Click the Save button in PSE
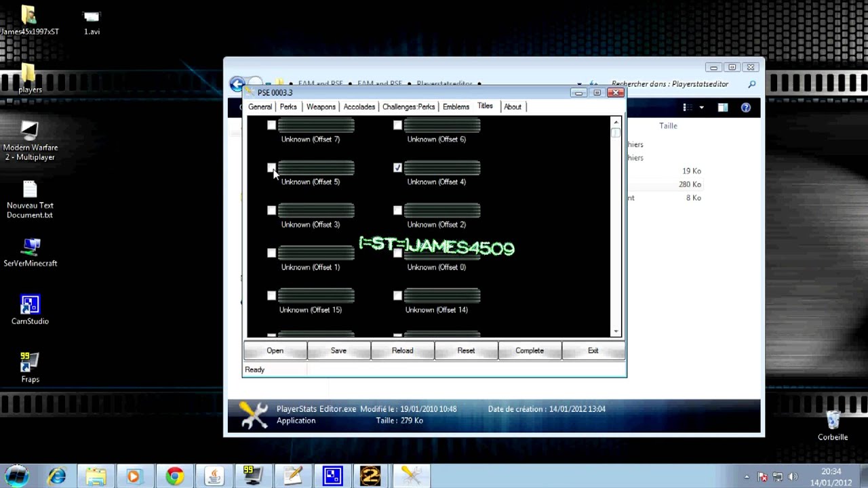The width and height of the screenshot is (868, 488). [338, 351]
